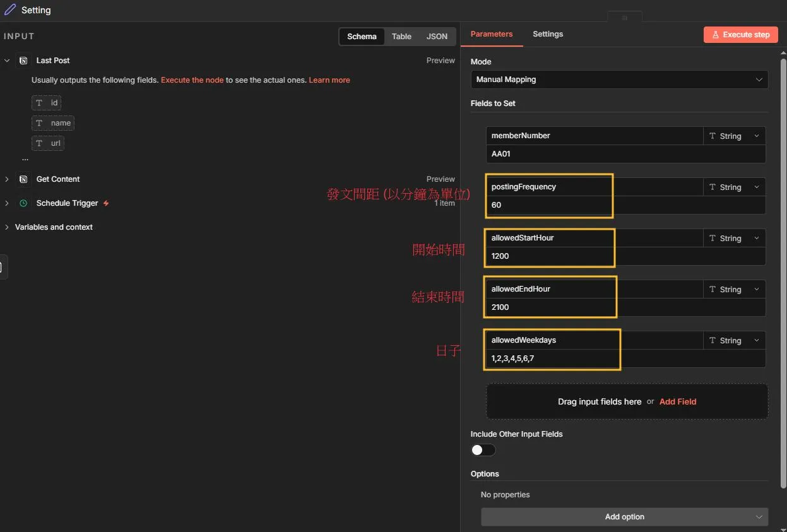This screenshot has width=787, height=532.
Task: Select the Parameters tab
Action: coord(491,34)
